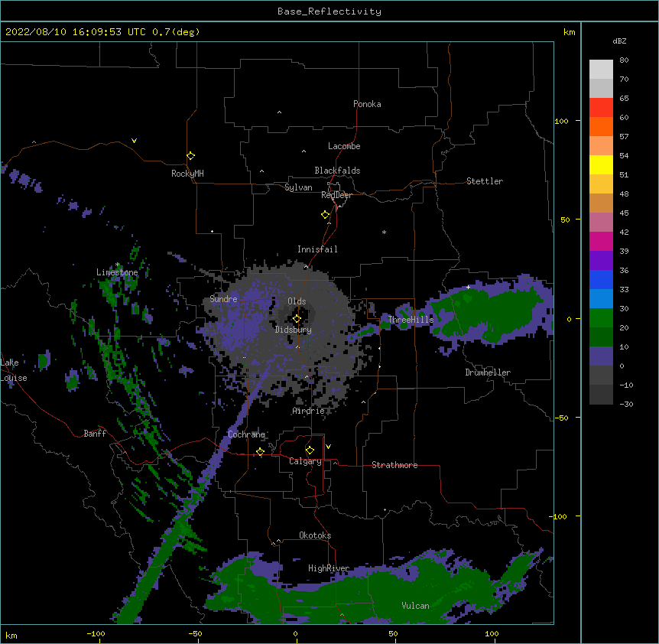Image resolution: width=659 pixels, height=644 pixels.
Task: Click the Calgary city label
Action: [x=305, y=461]
